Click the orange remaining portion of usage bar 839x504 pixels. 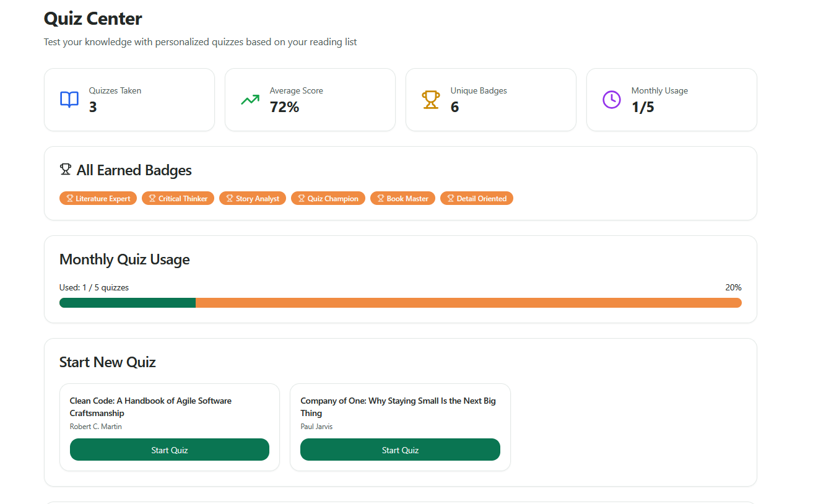pos(468,303)
